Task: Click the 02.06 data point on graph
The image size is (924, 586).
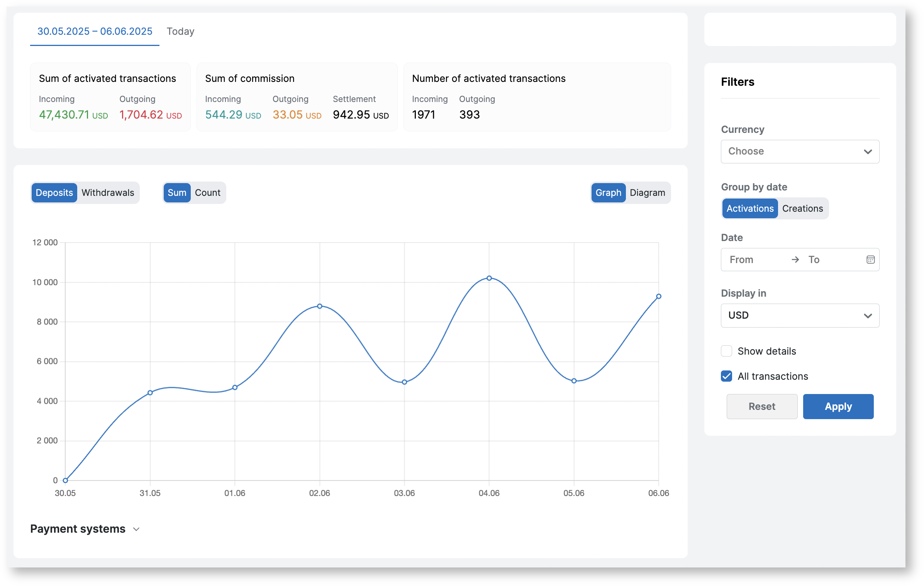Action: [320, 306]
